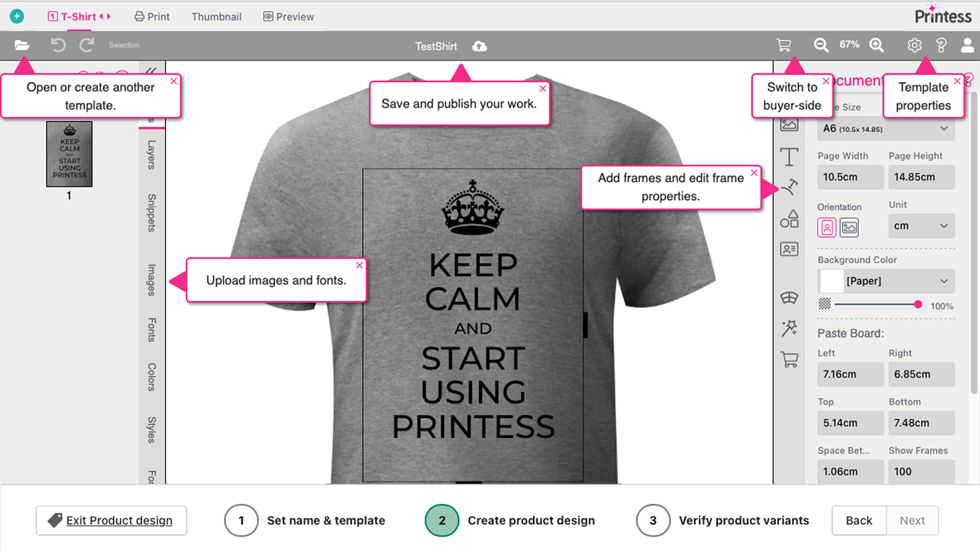Close the 'Save and publish your work' tooltip
This screenshot has height=551, width=980.
543,88
